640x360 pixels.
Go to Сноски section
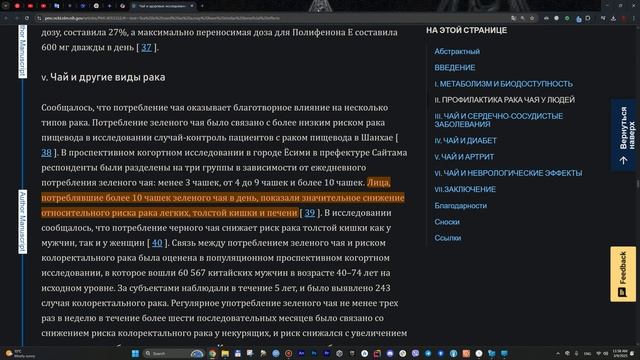[447, 222]
